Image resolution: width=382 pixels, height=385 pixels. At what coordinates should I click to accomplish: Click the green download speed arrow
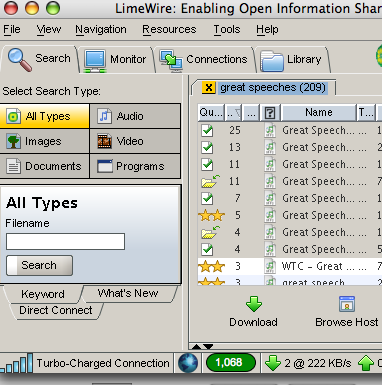273,363
